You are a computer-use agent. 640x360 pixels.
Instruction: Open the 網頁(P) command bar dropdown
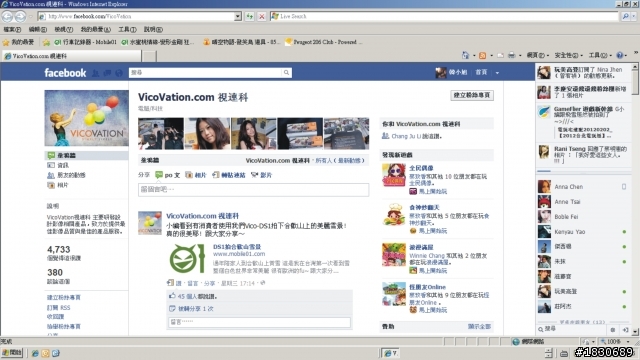tap(538, 55)
